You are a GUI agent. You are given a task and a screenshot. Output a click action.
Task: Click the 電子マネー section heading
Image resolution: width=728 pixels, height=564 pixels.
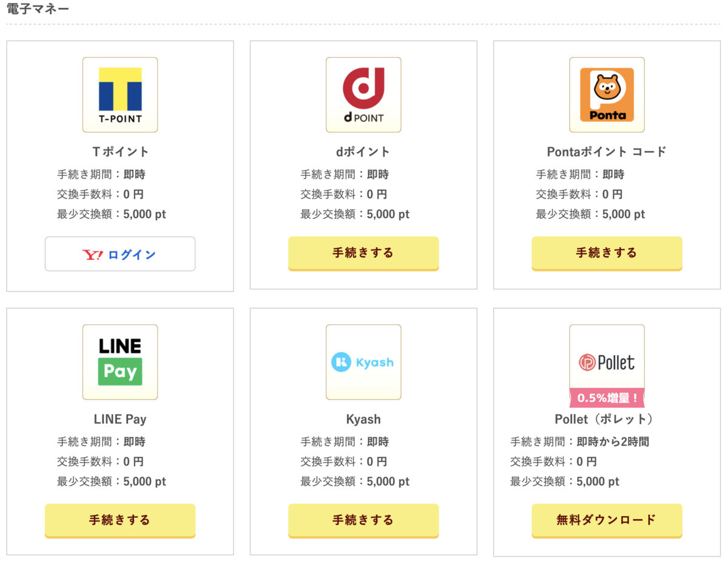[37, 8]
